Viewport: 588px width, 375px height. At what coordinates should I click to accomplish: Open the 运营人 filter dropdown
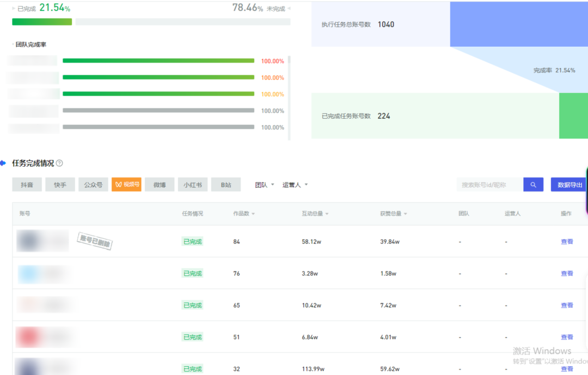(295, 185)
